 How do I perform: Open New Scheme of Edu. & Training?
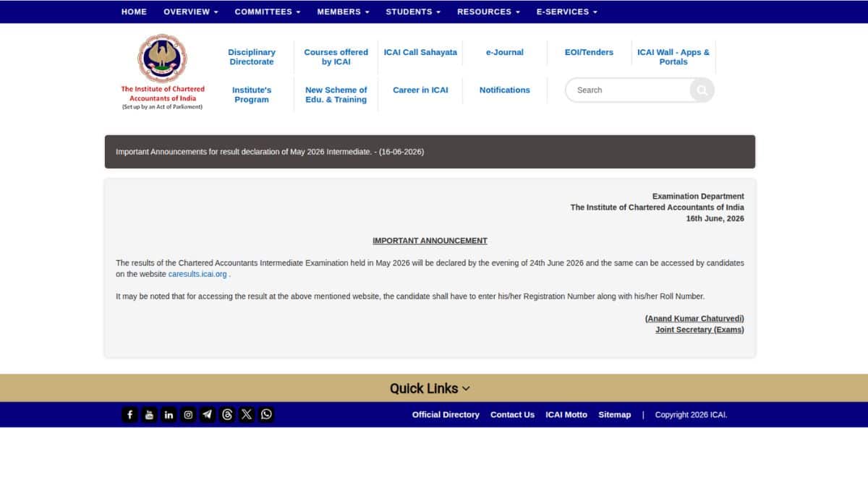[x=336, y=95]
